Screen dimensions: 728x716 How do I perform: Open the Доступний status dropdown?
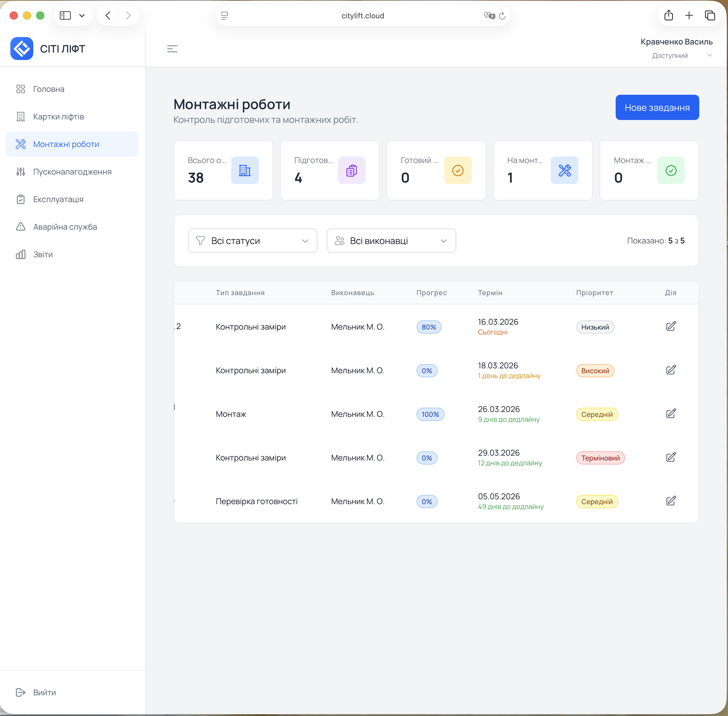tap(681, 56)
